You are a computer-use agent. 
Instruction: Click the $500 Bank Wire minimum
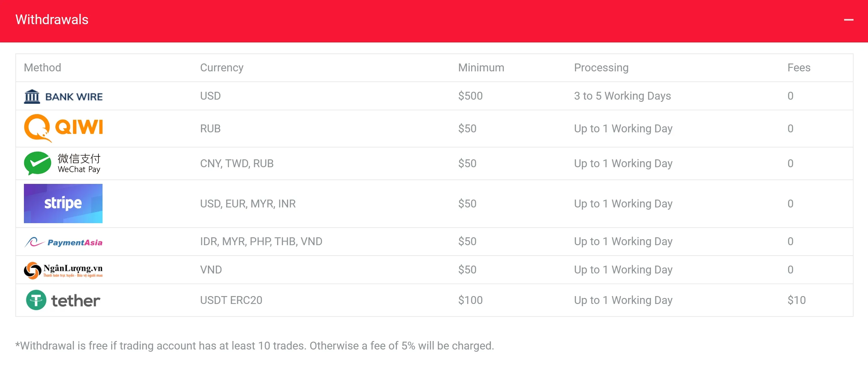point(470,96)
